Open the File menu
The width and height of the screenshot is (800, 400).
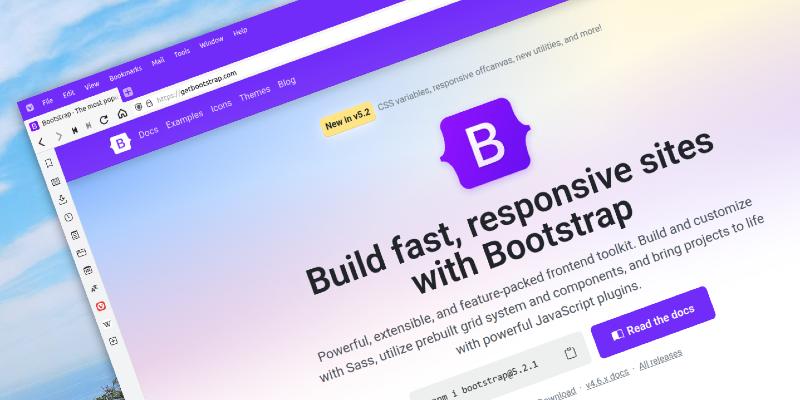[x=47, y=101]
